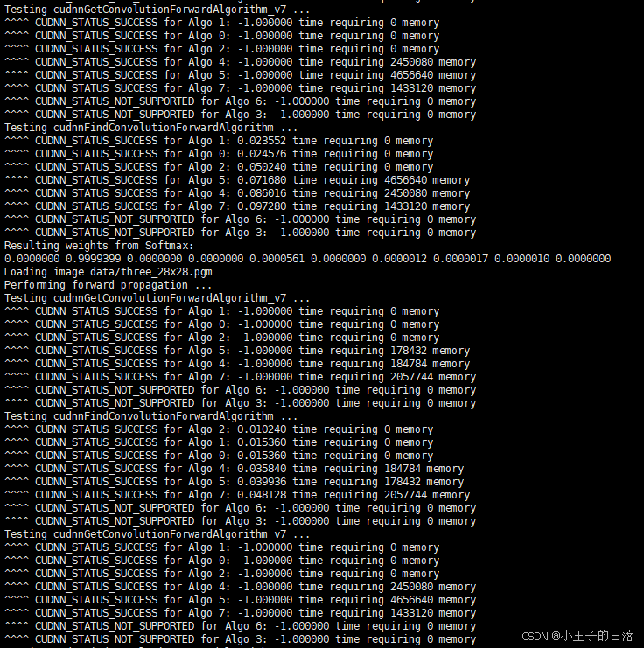Click the Algo 1 line with 0.023552 time
This screenshot has height=648, width=644.
219,141
